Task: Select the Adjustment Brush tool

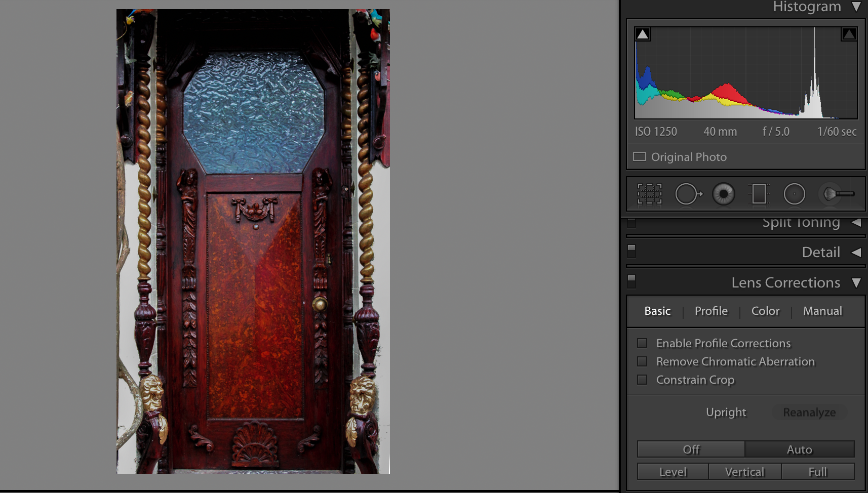Action: pyautogui.click(x=838, y=194)
